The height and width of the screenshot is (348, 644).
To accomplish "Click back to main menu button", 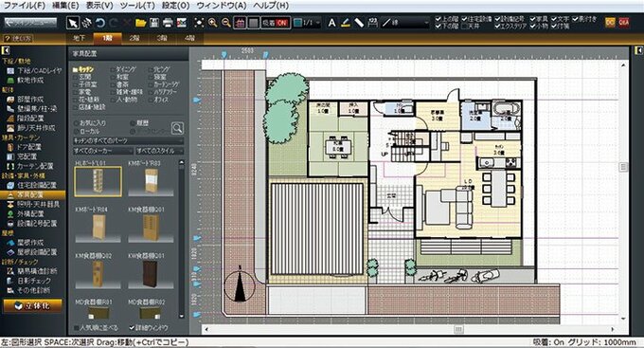I will click(x=30, y=23).
